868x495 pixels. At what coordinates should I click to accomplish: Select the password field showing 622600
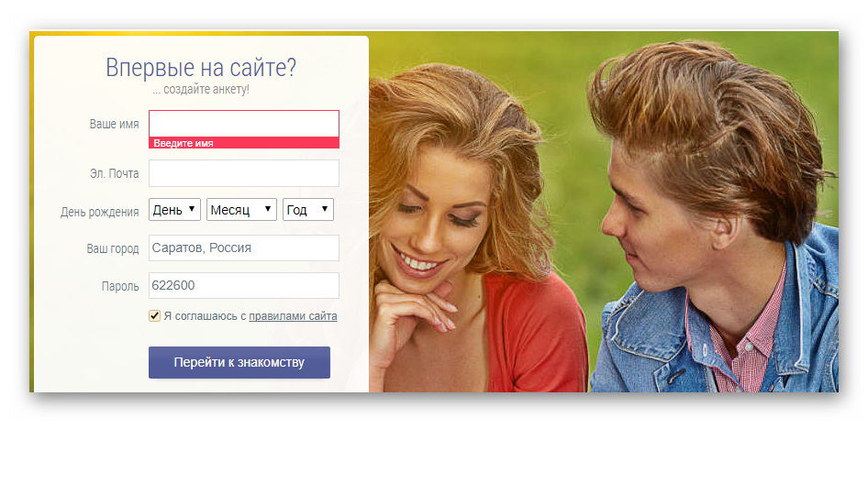(243, 285)
